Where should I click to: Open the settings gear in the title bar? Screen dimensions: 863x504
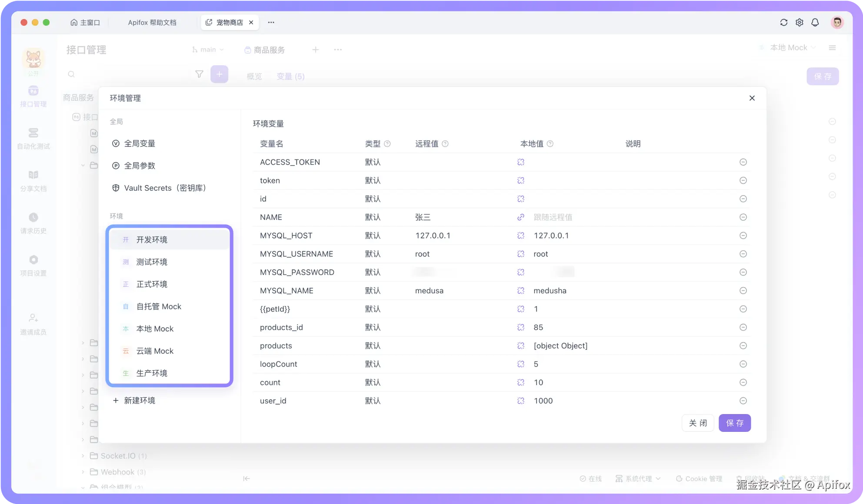click(x=799, y=23)
